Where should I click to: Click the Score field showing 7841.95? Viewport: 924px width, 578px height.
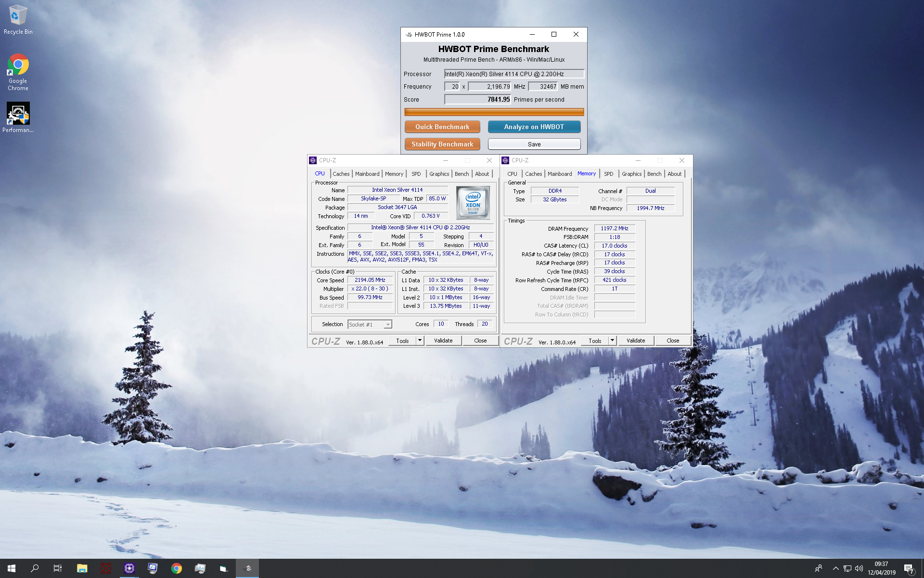click(477, 99)
